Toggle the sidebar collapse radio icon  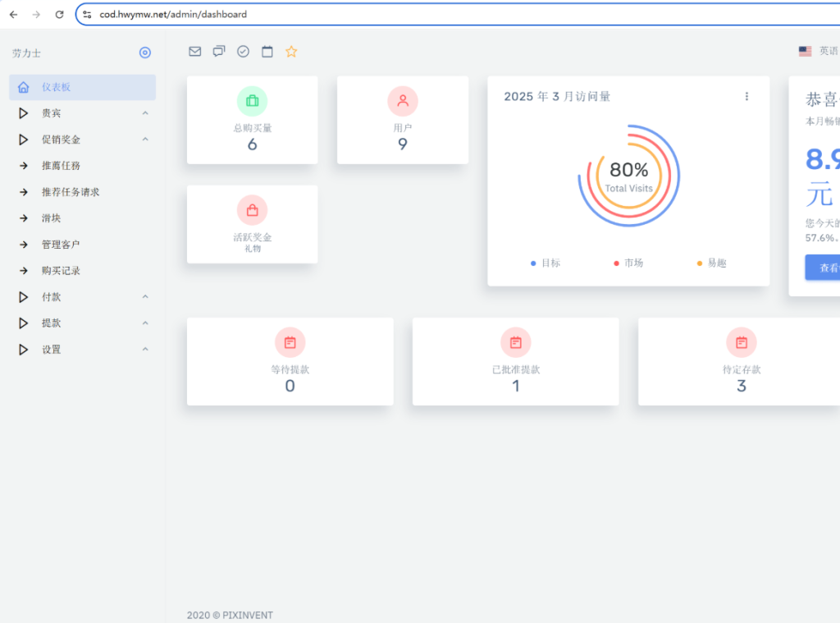click(144, 53)
